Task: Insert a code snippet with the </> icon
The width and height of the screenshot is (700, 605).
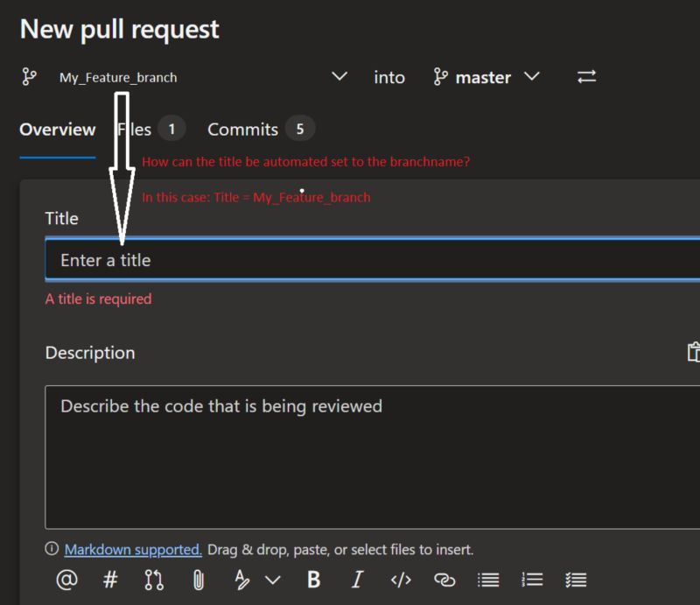Action: click(401, 580)
